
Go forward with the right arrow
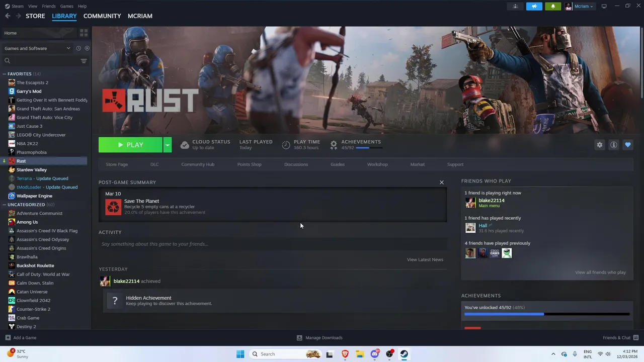click(18, 16)
